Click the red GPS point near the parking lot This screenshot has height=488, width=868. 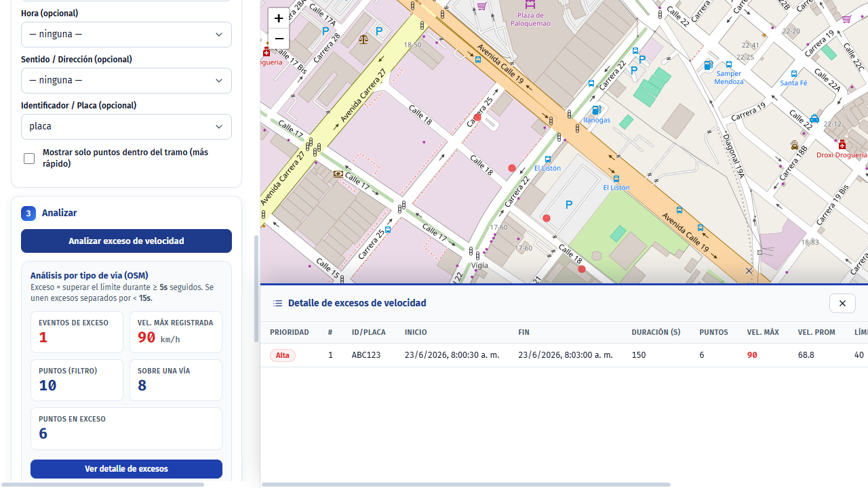(x=547, y=218)
